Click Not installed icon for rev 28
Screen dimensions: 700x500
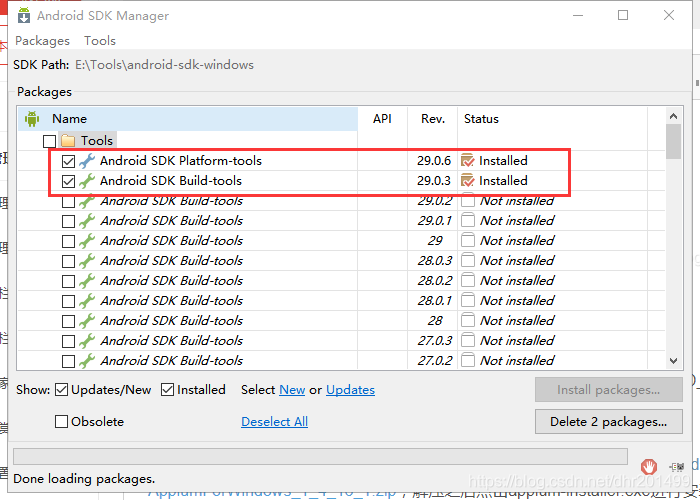468,321
